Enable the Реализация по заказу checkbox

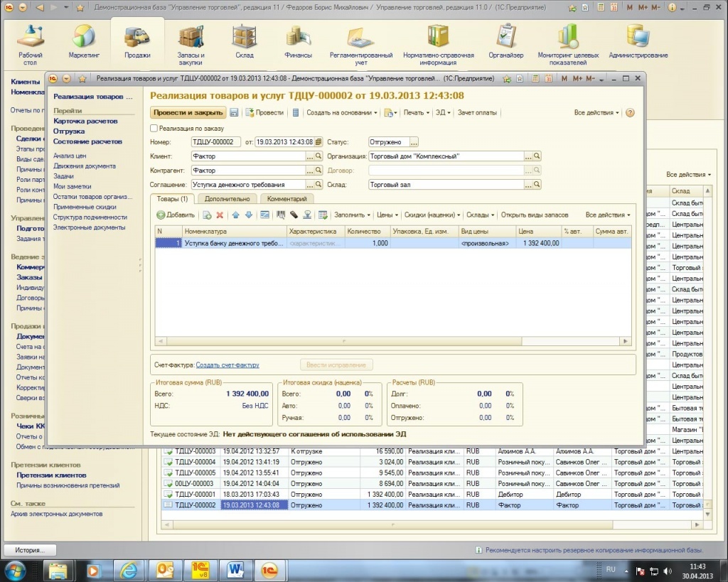(x=154, y=129)
